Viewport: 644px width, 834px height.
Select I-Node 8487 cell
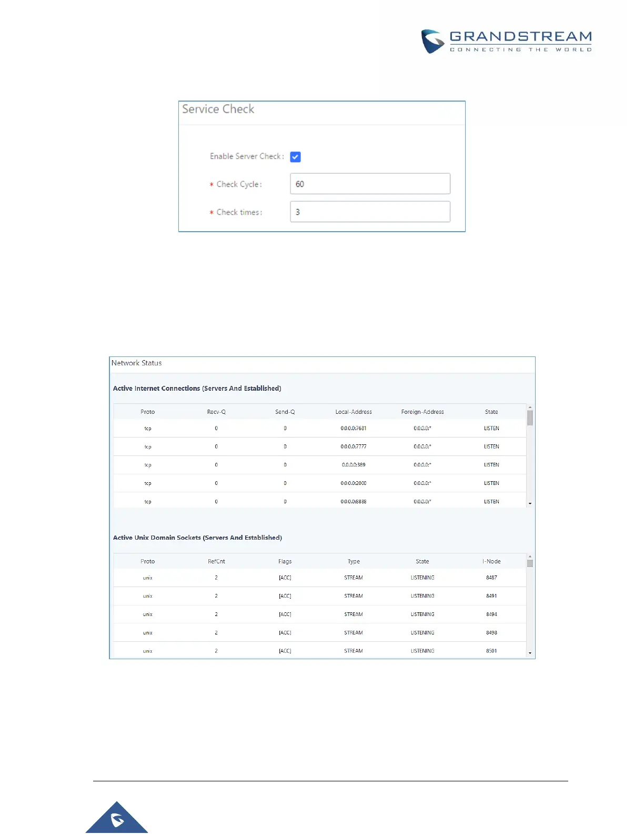coord(491,578)
